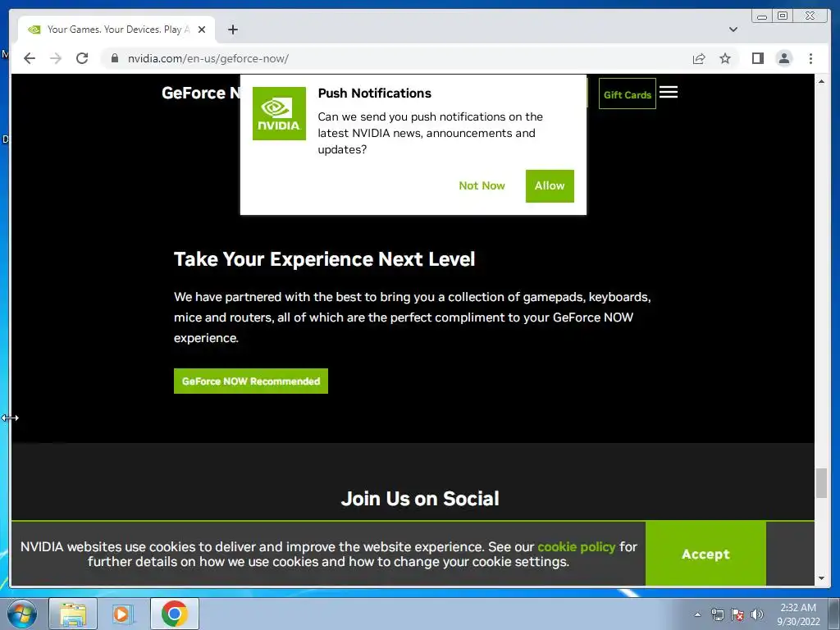Go back to the previous page
The width and height of the screenshot is (840, 630).
[30, 58]
